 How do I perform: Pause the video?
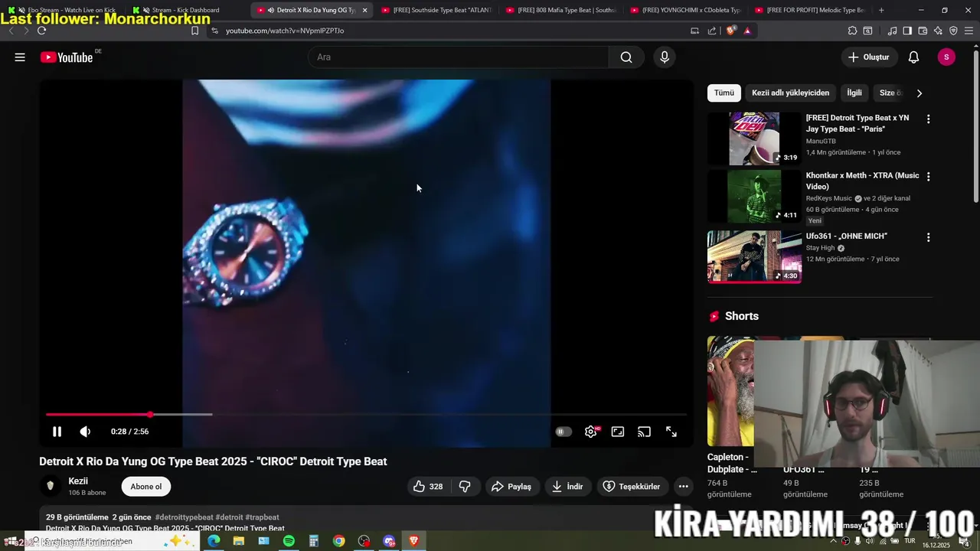click(57, 432)
